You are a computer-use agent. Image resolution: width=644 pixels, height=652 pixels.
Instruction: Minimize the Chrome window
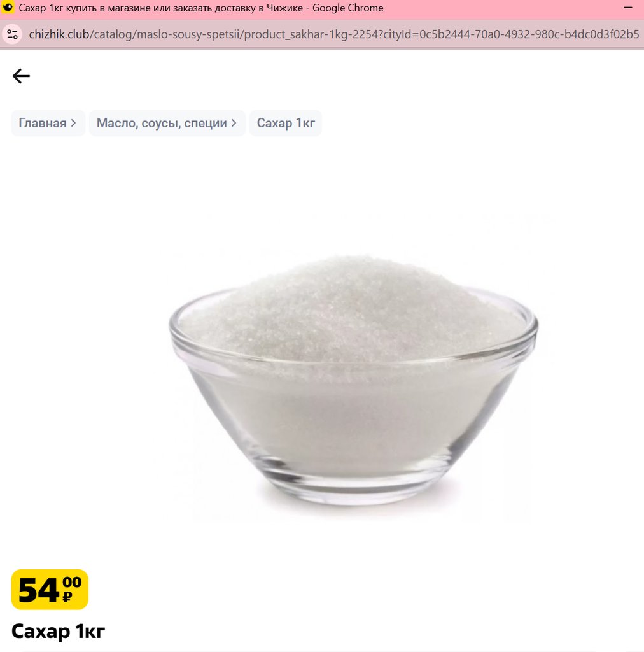click(627, 8)
